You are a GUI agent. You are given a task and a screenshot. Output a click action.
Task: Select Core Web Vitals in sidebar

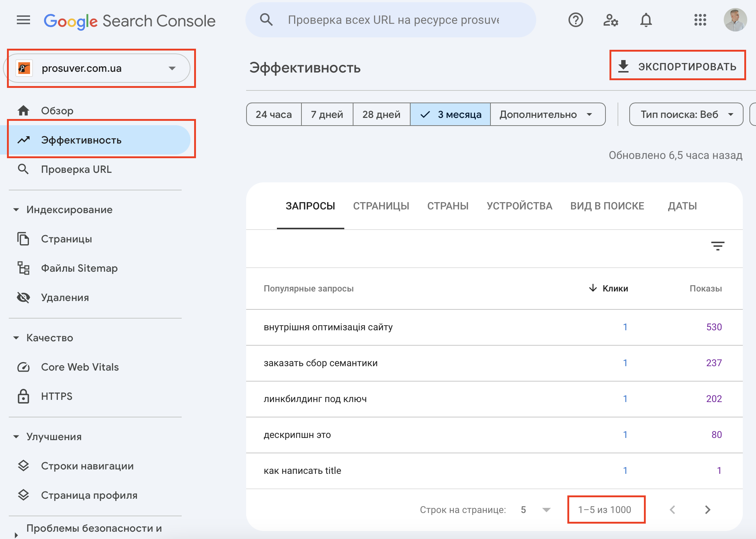(80, 367)
